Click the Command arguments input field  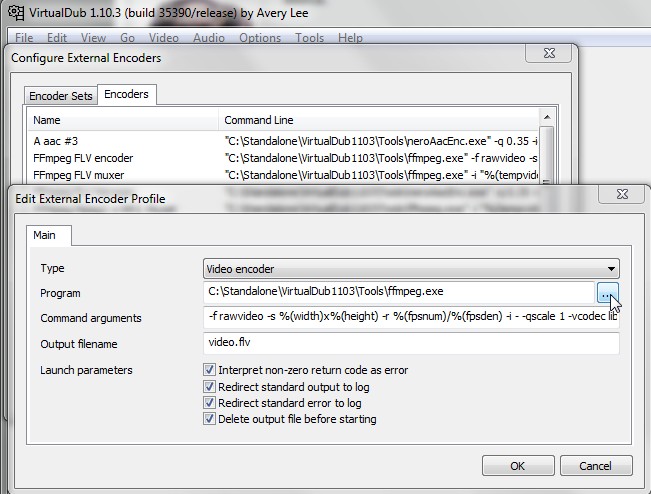411,317
